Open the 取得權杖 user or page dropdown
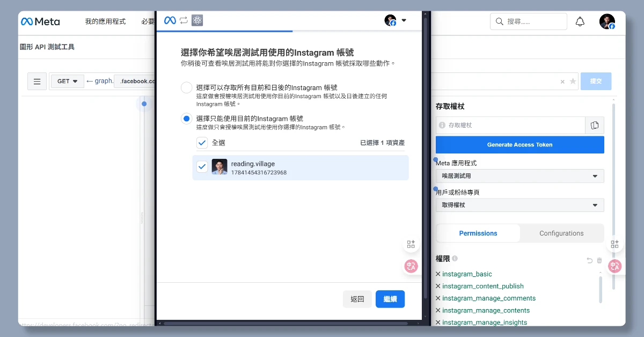 520,205
